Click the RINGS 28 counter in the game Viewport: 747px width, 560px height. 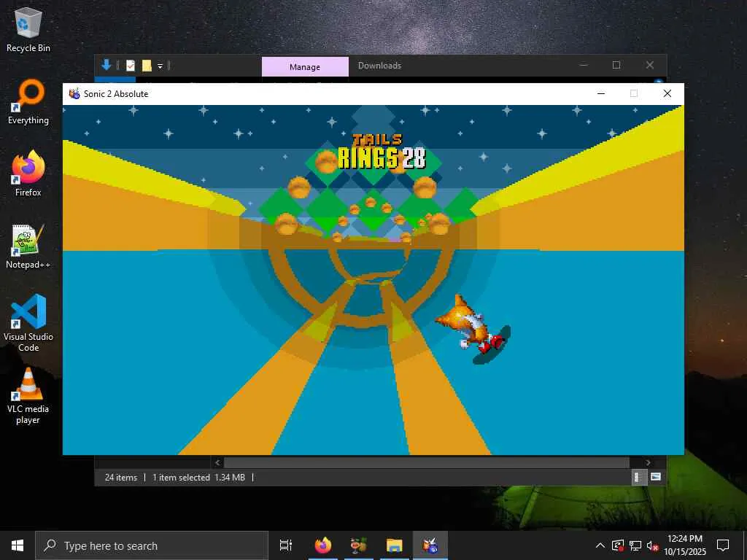coord(382,158)
